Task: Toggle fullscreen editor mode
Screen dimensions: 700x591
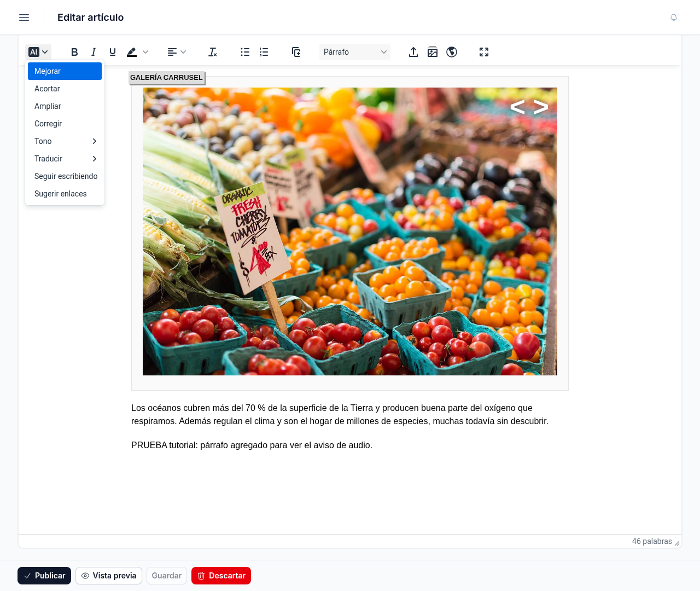Action: pyautogui.click(x=484, y=52)
